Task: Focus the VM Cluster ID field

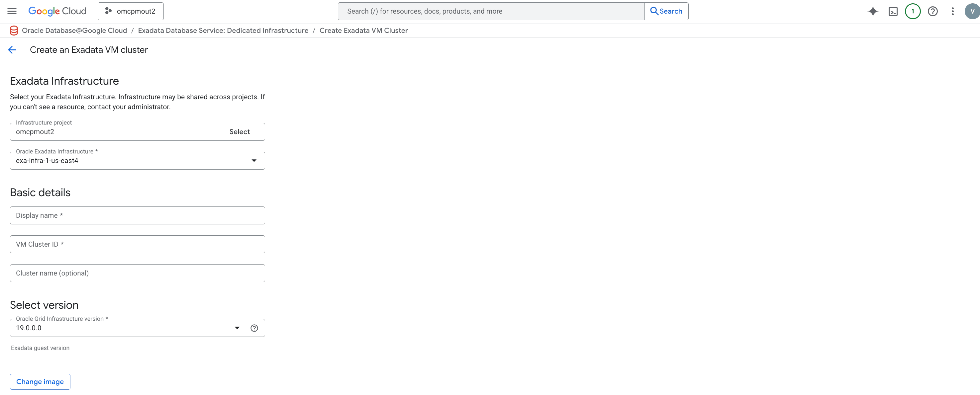Action: tap(137, 244)
